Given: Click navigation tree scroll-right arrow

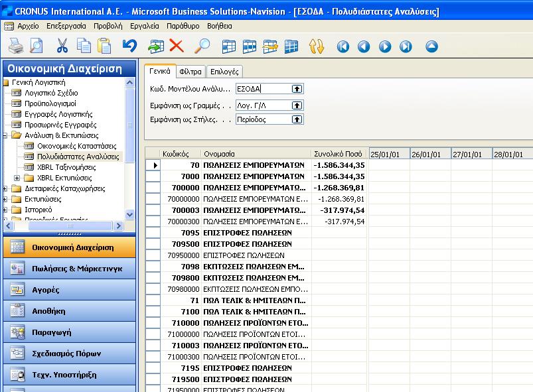Looking at the screenshot, I should (x=118, y=226).
